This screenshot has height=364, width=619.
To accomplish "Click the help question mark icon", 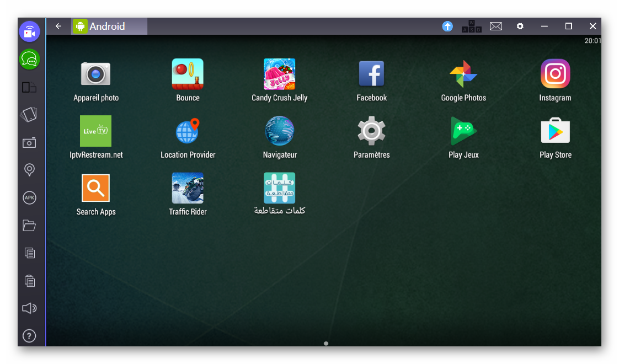I will click(x=29, y=335).
